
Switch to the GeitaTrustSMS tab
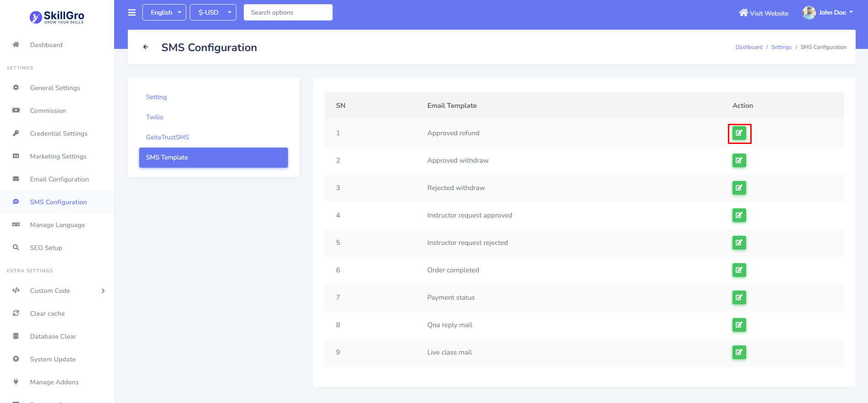pos(167,137)
